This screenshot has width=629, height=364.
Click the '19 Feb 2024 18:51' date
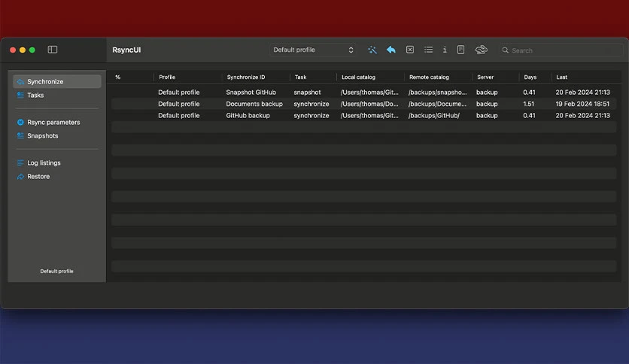pyautogui.click(x=582, y=104)
